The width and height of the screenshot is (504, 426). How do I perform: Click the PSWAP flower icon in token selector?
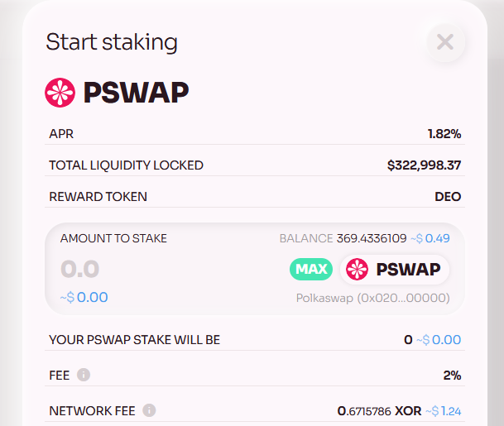click(x=358, y=269)
